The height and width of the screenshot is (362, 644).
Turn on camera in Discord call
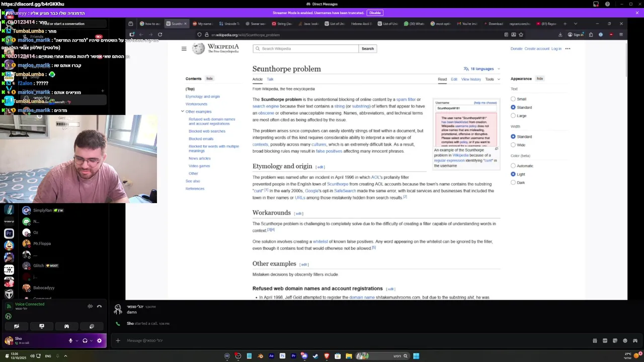(17, 326)
